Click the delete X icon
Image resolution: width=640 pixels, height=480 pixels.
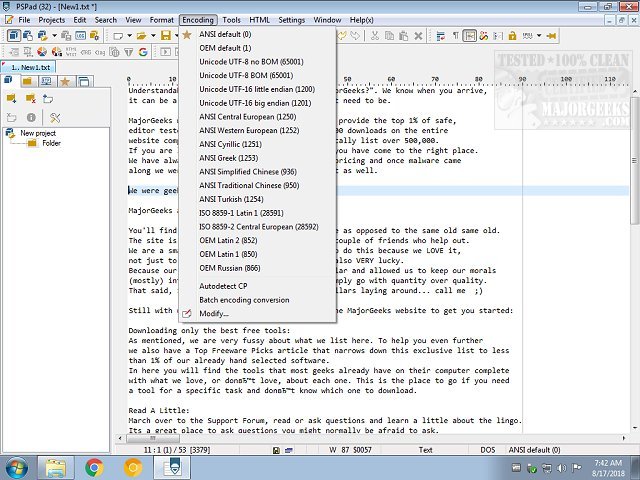pyautogui.click(x=418, y=36)
